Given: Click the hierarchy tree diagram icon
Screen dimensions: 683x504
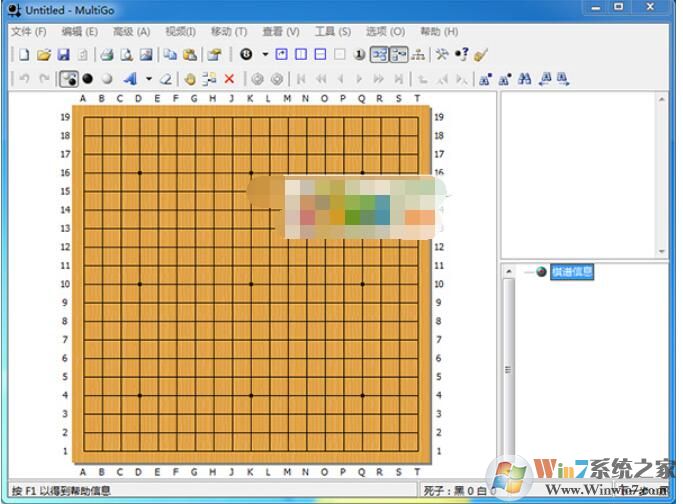Looking at the screenshot, I should (x=418, y=55).
